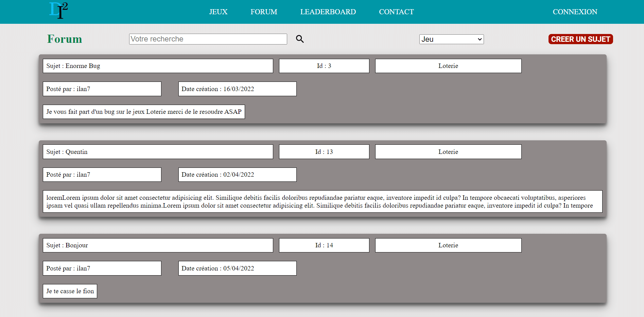Click the Id : 14 box

click(324, 245)
